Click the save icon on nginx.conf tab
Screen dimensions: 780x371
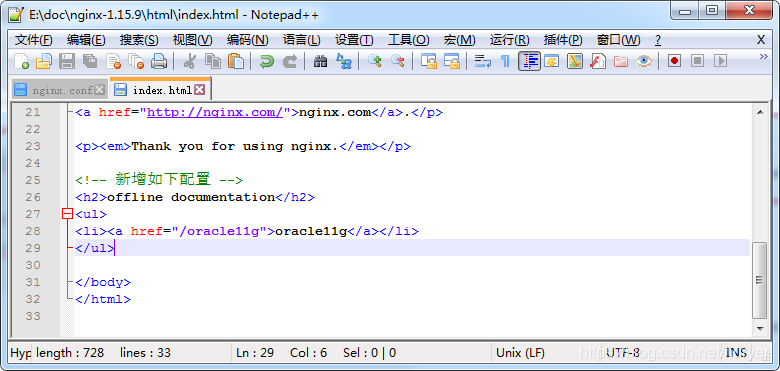tap(20, 90)
